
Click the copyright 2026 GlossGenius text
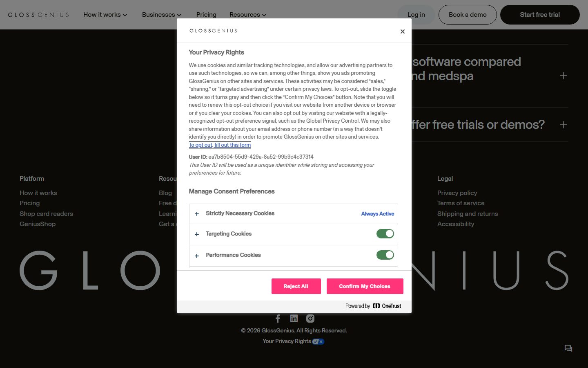click(x=294, y=330)
